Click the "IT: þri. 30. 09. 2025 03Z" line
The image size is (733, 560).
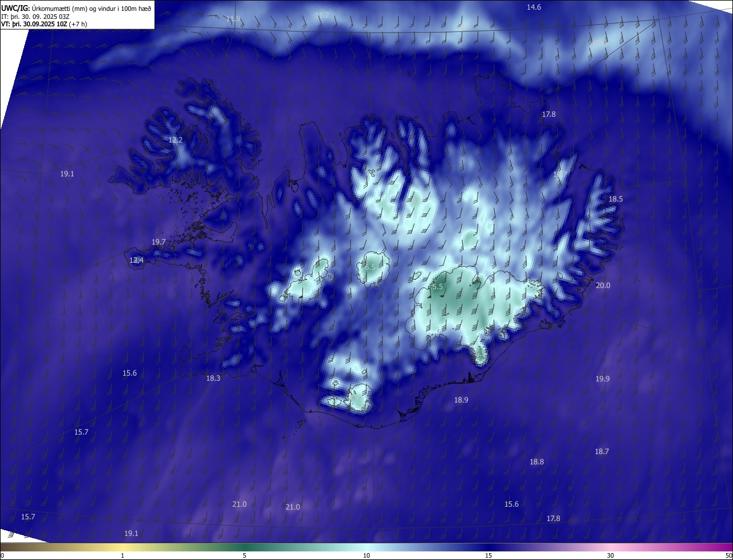tap(36, 16)
